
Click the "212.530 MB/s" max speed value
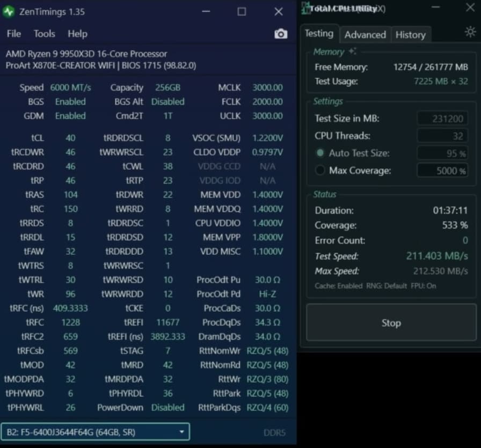click(x=441, y=271)
